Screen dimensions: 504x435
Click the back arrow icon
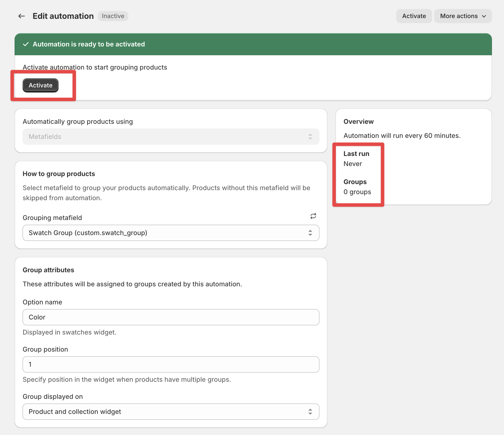[22, 16]
